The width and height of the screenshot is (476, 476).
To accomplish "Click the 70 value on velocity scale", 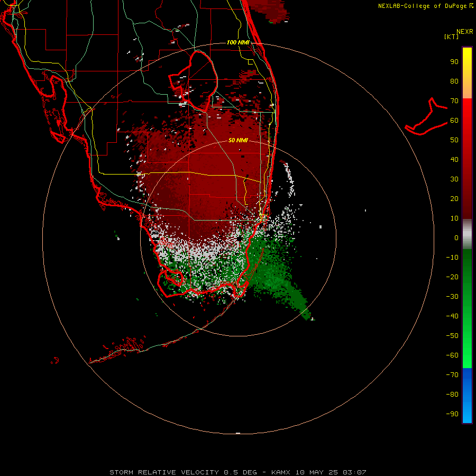I will [454, 101].
